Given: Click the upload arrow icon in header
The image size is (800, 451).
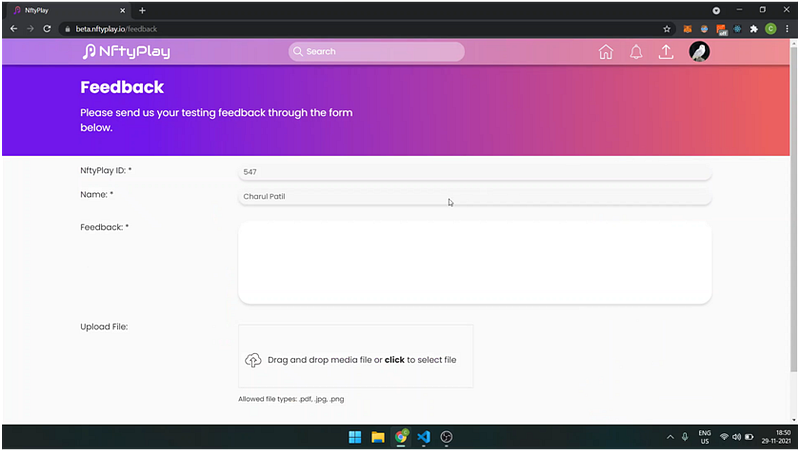Looking at the screenshot, I should pos(666,52).
